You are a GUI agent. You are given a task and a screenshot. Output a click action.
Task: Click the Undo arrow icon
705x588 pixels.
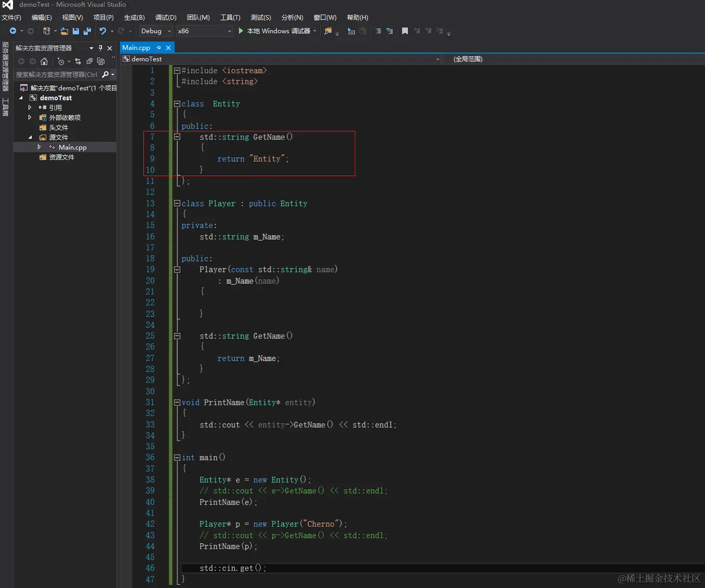coord(103,31)
